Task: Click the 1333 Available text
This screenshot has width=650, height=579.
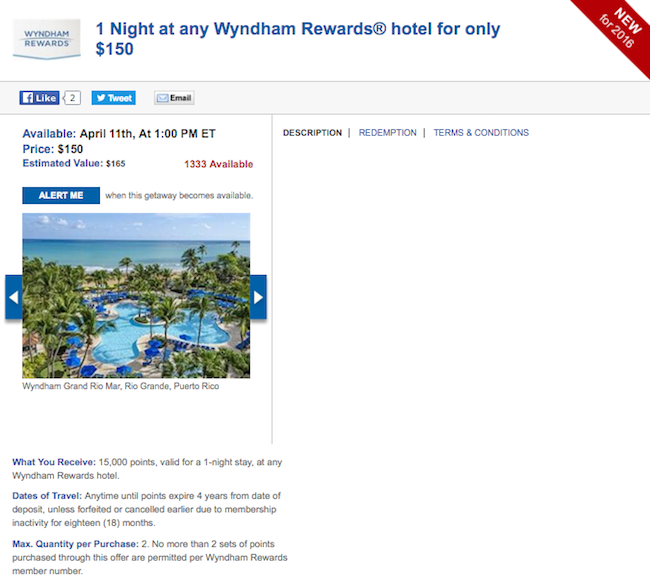Action: click(218, 164)
